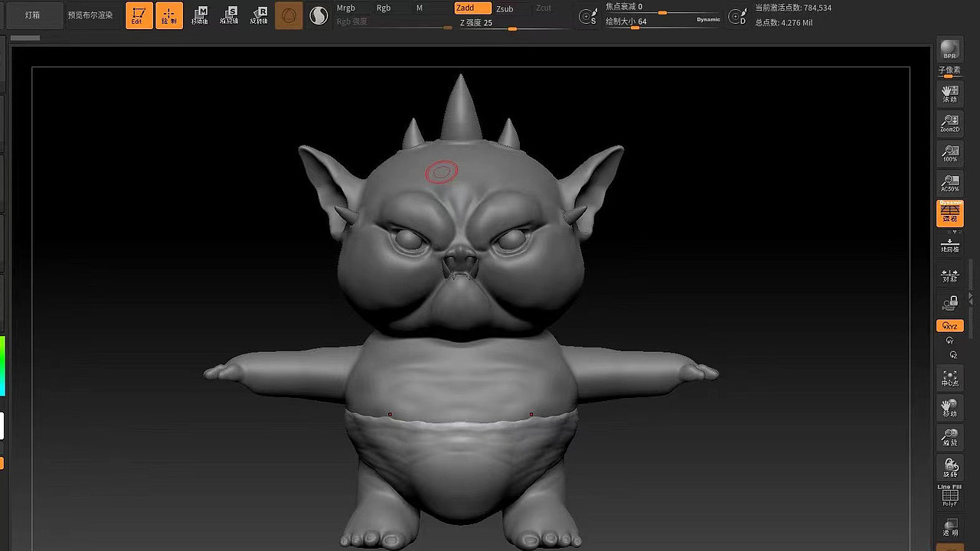Toggle the floor grid (地网格)
Screen dimensions: 980x551
point(949,245)
